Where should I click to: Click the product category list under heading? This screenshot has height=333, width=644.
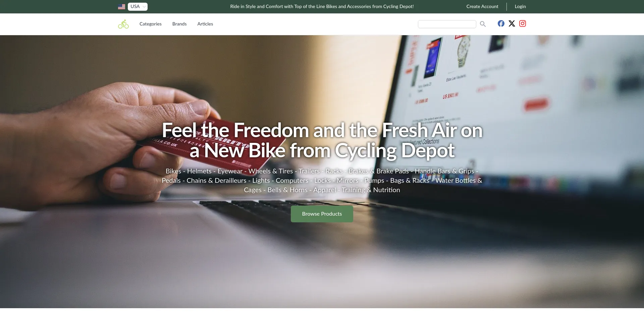click(x=322, y=180)
